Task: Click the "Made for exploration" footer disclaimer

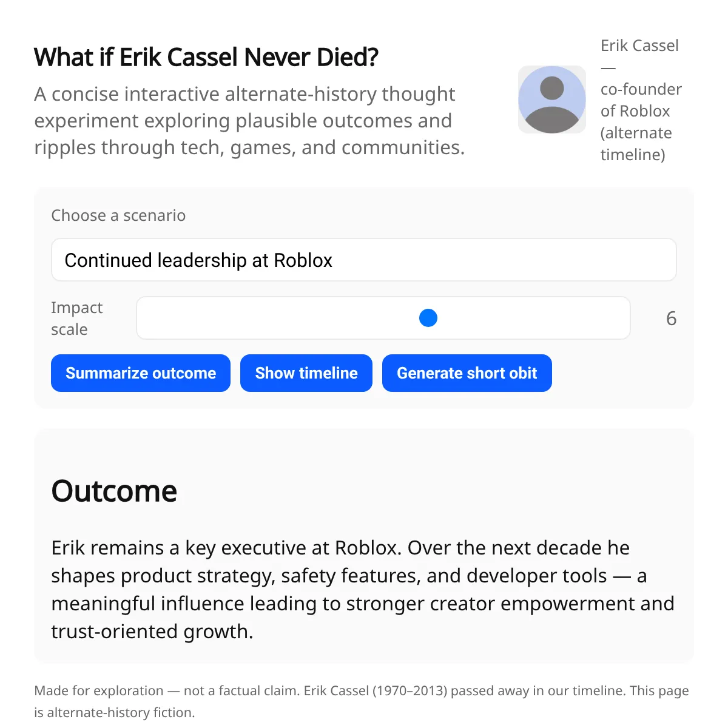Action: click(x=362, y=701)
